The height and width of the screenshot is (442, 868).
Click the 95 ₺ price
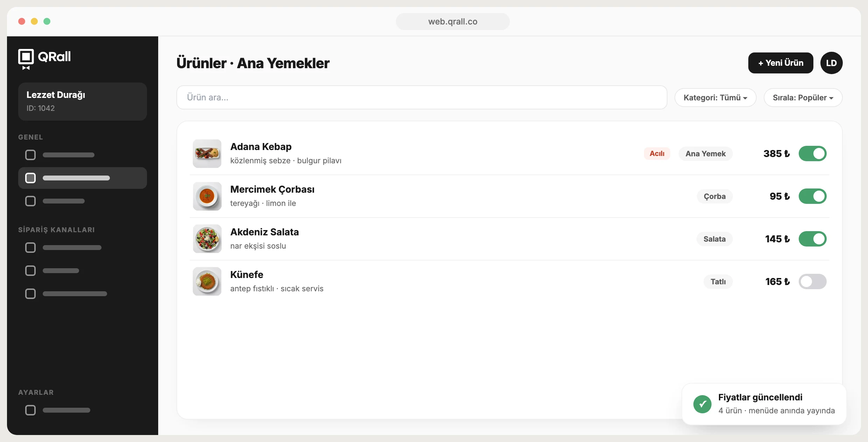(780, 196)
